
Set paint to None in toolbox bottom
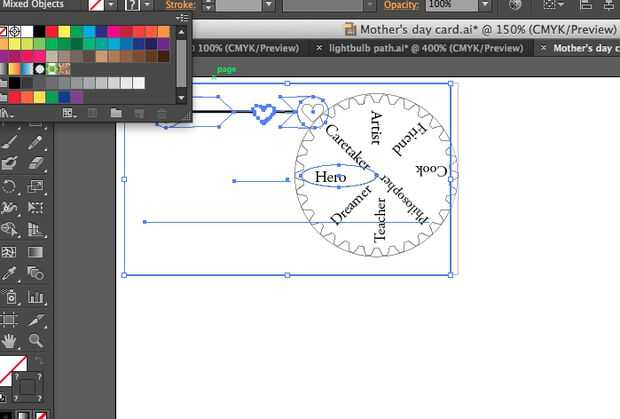pos(42,415)
